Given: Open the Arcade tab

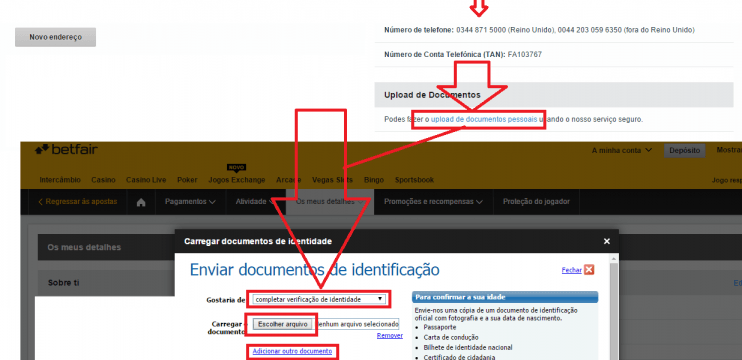Looking at the screenshot, I should pyautogui.click(x=289, y=180).
